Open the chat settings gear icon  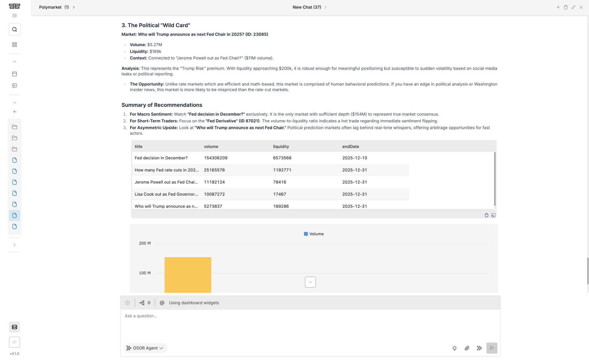[127, 303]
